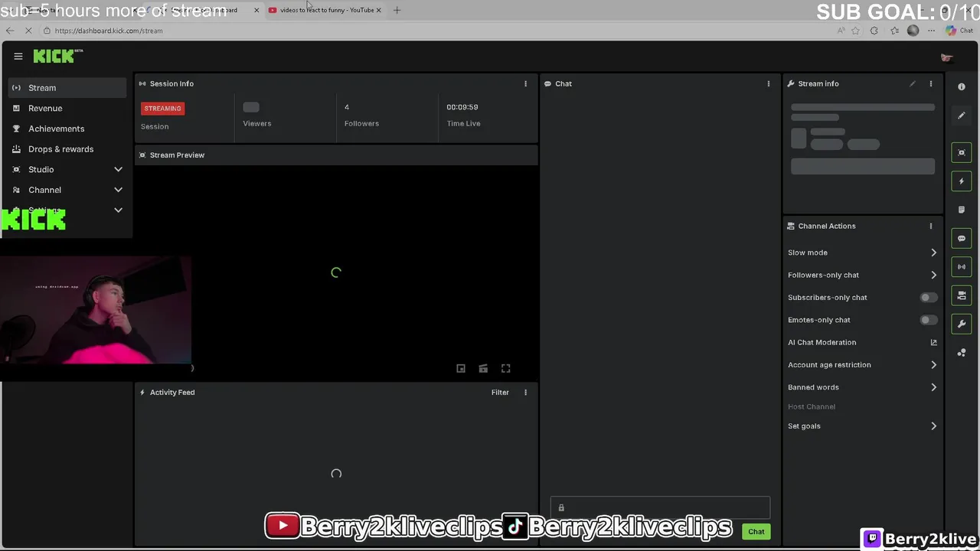The width and height of the screenshot is (980, 551).
Task: Open browser favorites list icon
Action: tap(894, 31)
